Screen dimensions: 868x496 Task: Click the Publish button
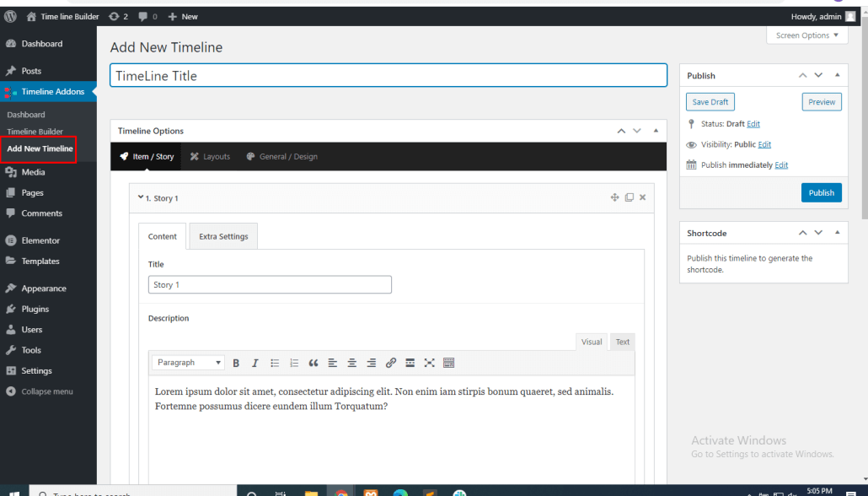pyautogui.click(x=821, y=192)
